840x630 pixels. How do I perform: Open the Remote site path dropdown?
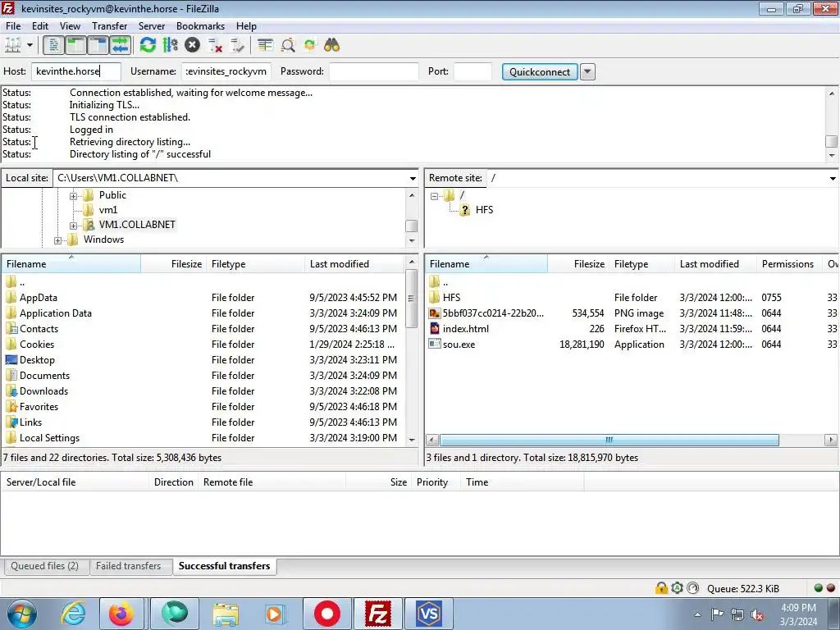tap(833, 178)
